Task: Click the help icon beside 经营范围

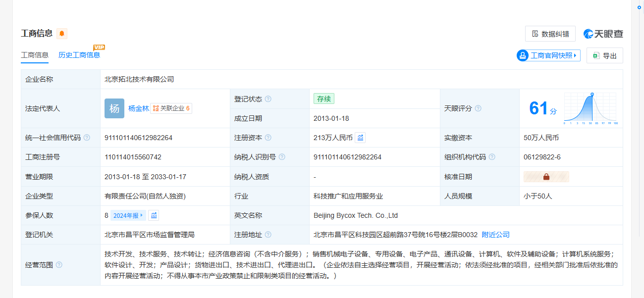Action: click(59, 265)
